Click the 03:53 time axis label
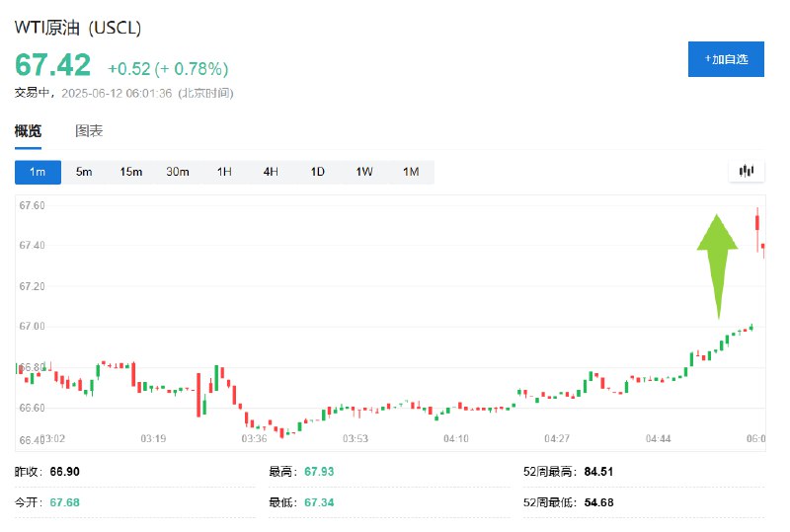Viewport: 790px width, 532px height. [x=355, y=439]
